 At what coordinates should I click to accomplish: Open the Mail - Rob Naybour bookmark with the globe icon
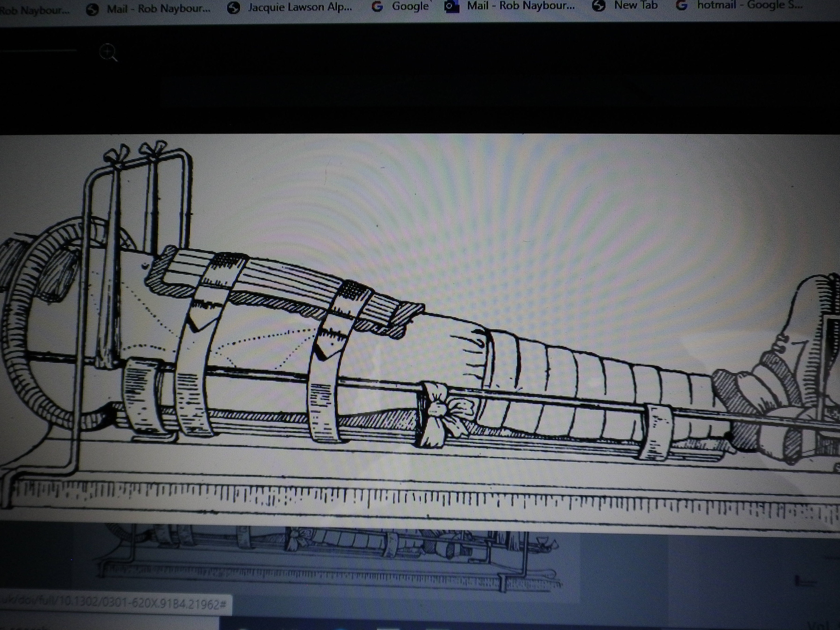[x=148, y=9]
